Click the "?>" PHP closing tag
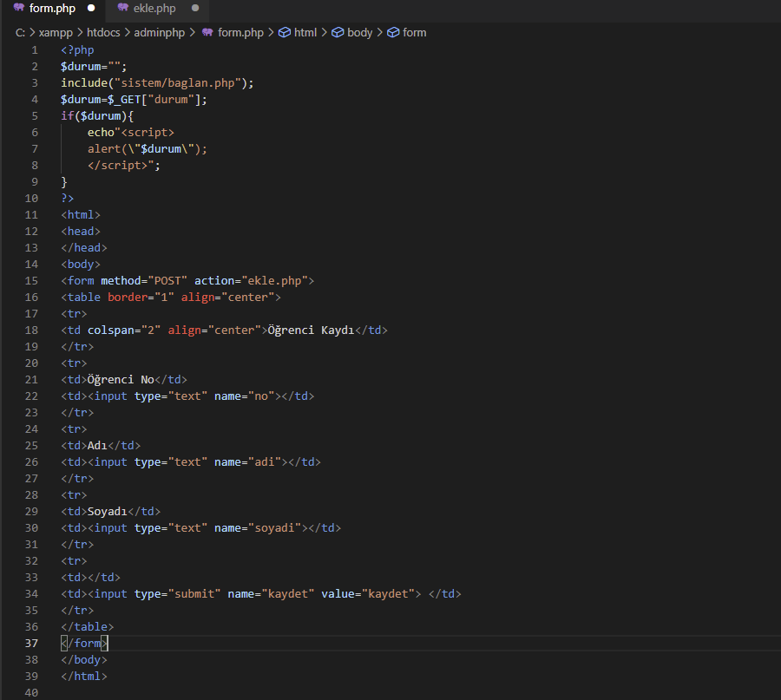Image resolution: width=781 pixels, height=700 pixels. pyautogui.click(x=67, y=198)
